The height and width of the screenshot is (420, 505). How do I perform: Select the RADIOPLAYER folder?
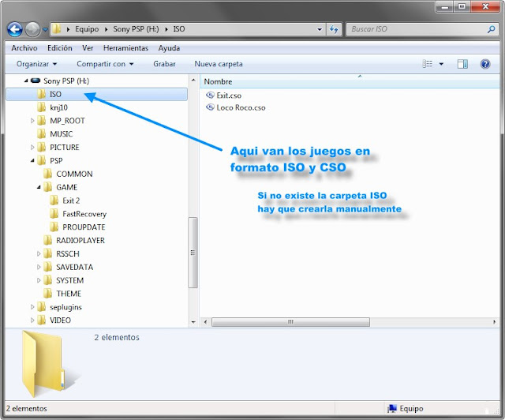coord(80,241)
